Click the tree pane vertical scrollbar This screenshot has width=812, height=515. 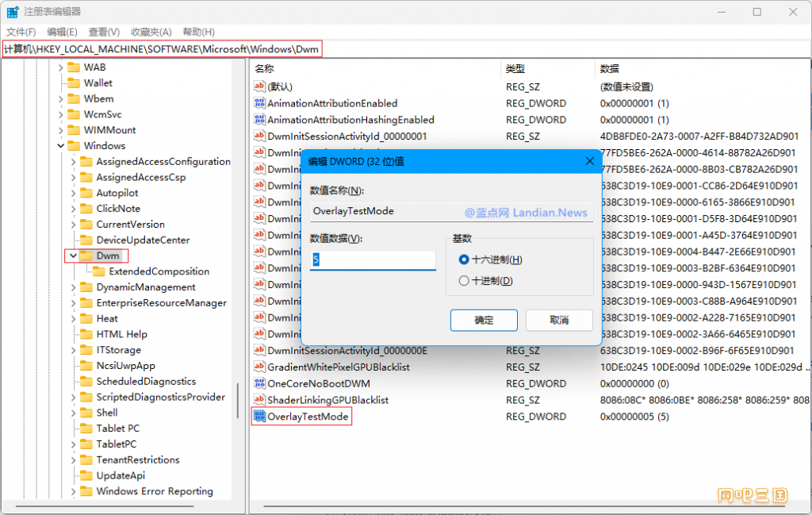pyautogui.click(x=238, y=401)
